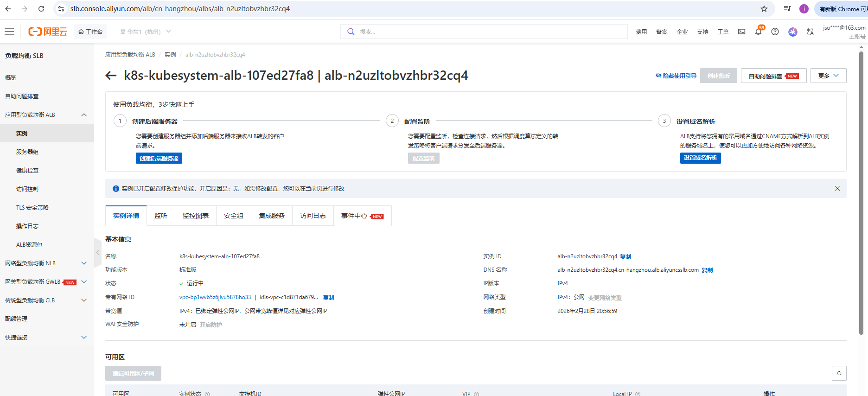Image resolution: width=868 pixels, height=396 pixels.
Task: Click the notification bell icon
Action: (x=758, y=32)
